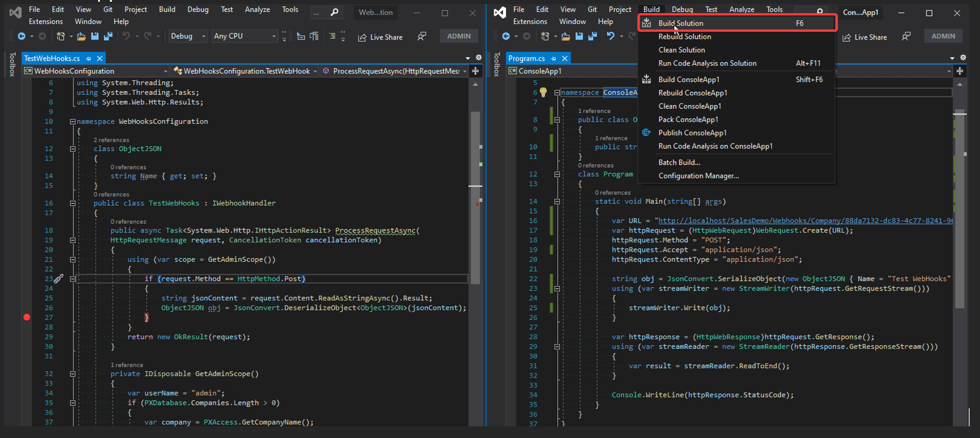The height and width of the screenshot is (438, 980).
Task: Click search magnifier in left window title bar
Action: 334,13
